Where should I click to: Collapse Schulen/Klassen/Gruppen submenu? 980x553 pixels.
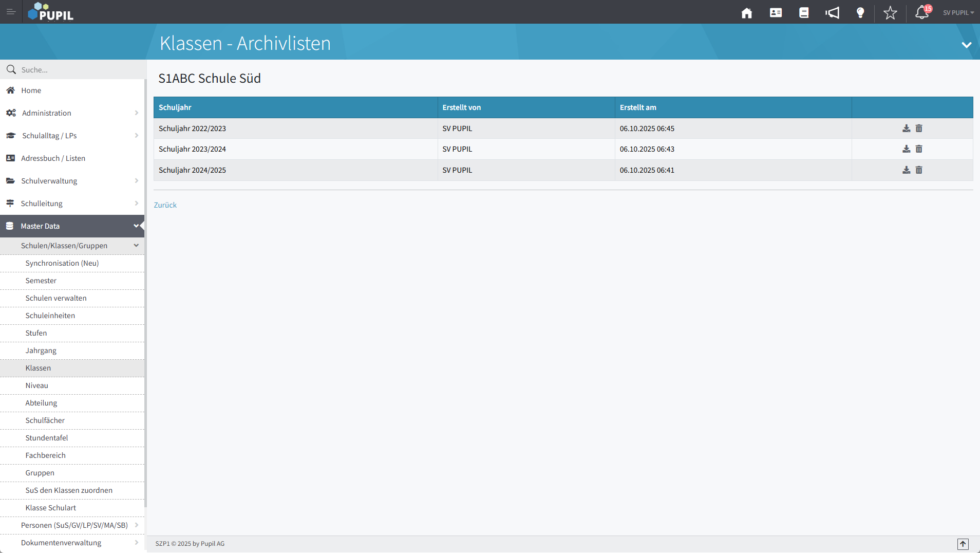(72, 246)
